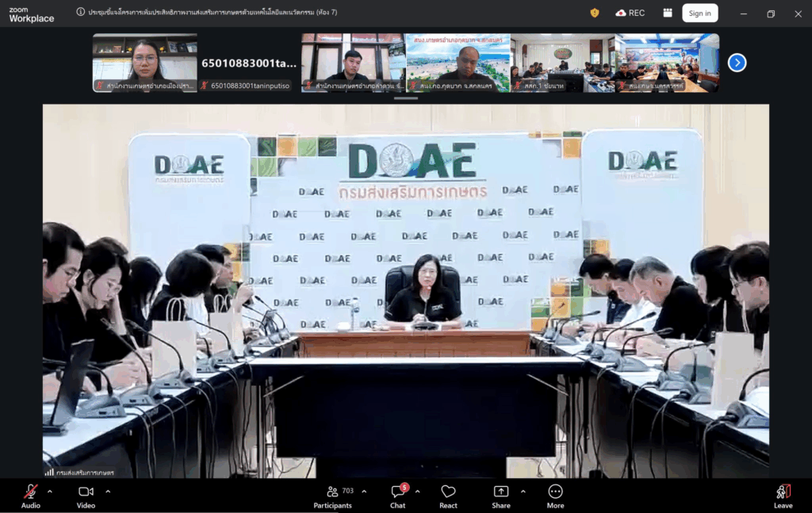
Task: Open the encryption shield icon
Action: 595,13
